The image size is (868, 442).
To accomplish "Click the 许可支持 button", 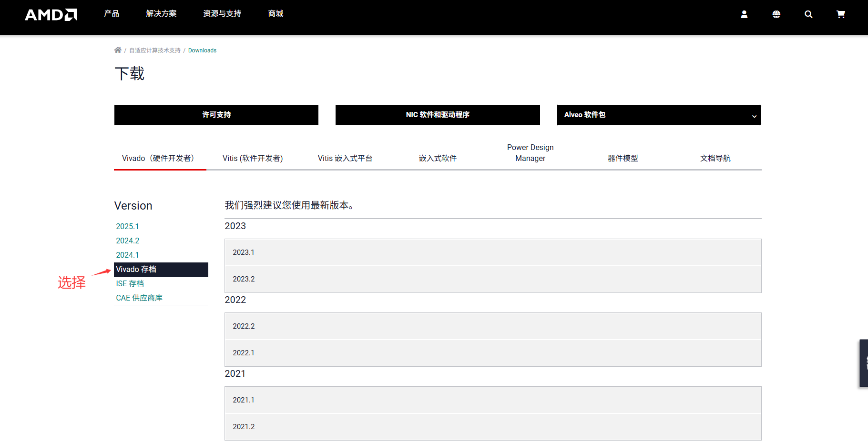I will click(216, 115).
